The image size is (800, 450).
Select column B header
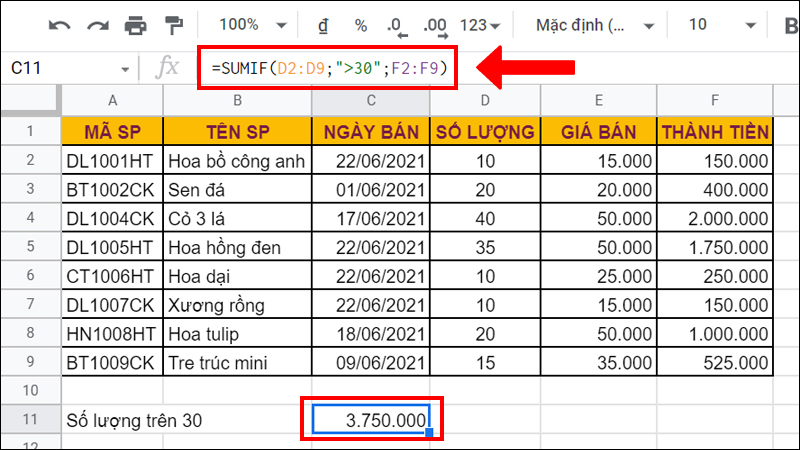click(x=237, y=101)
